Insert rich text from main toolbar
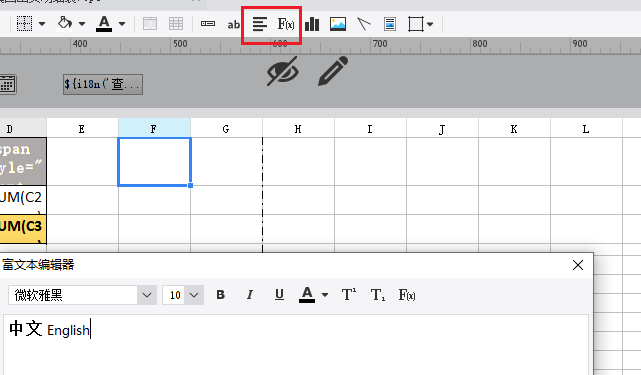The width and height of the screenshot is (641, 375). tap(260, 24)
